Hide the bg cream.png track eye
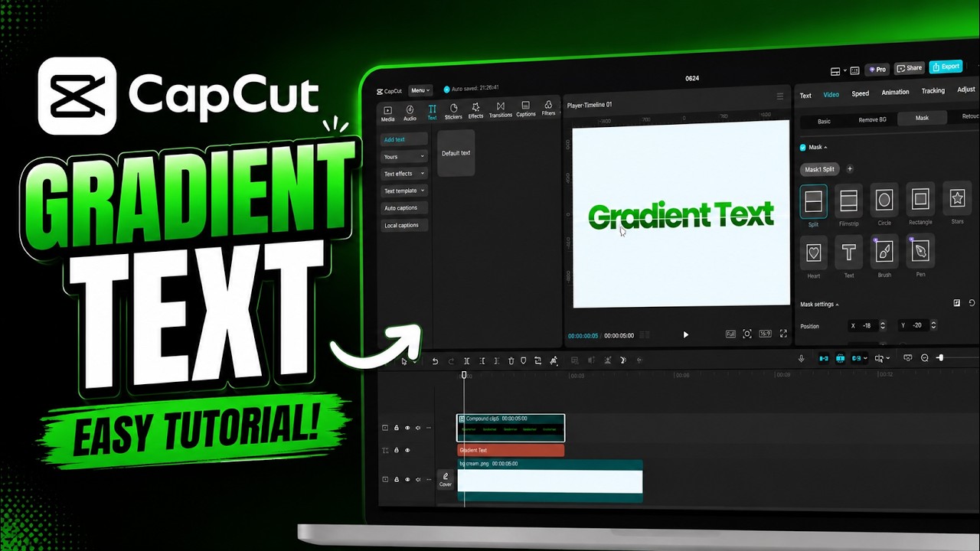This screenshot has width=980, height=551. click(407, 479)
